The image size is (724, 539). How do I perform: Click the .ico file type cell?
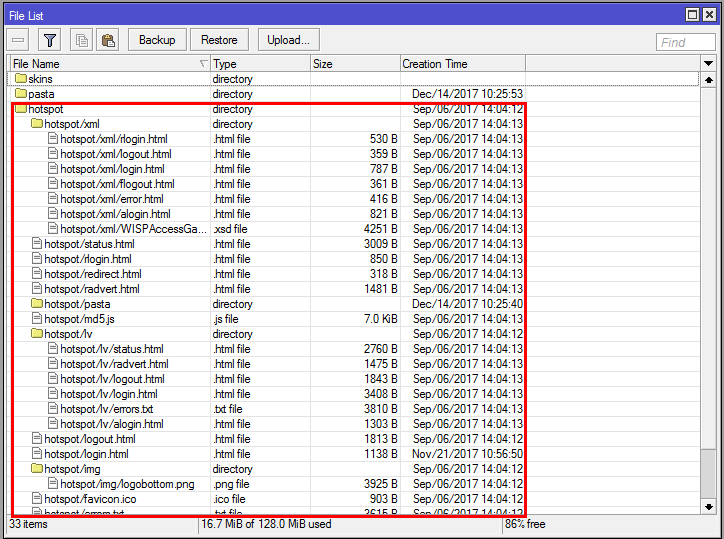coord(229,499)
